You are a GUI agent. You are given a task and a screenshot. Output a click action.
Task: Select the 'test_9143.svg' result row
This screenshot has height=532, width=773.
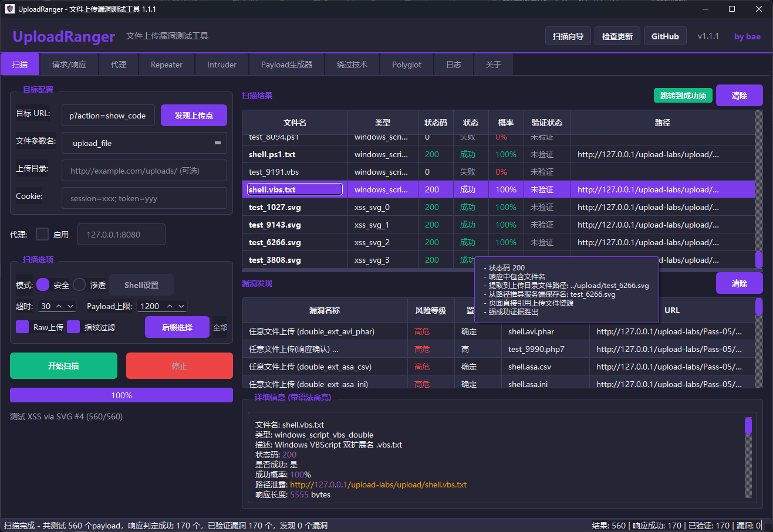pyautogui.click(x=498, y=225)
